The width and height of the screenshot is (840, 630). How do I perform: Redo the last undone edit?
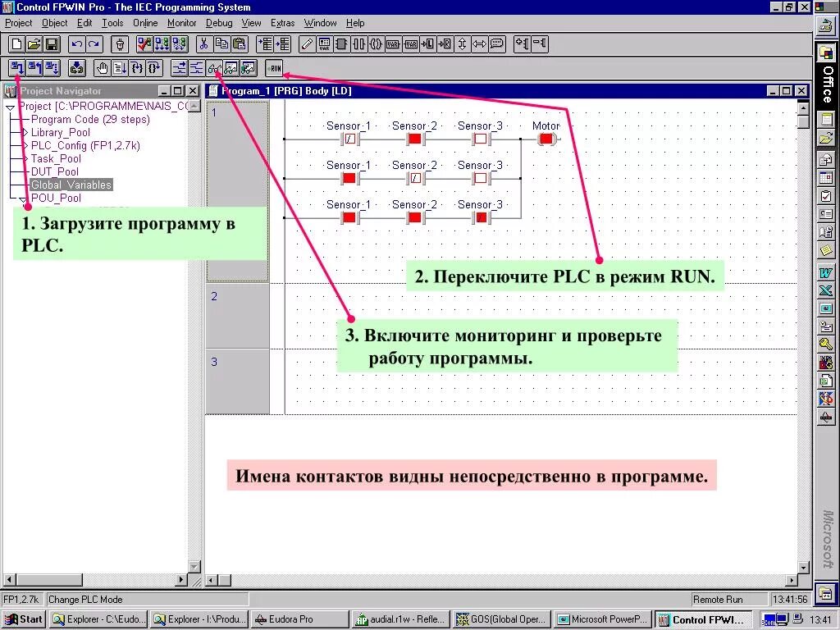(x=94, y=44)
